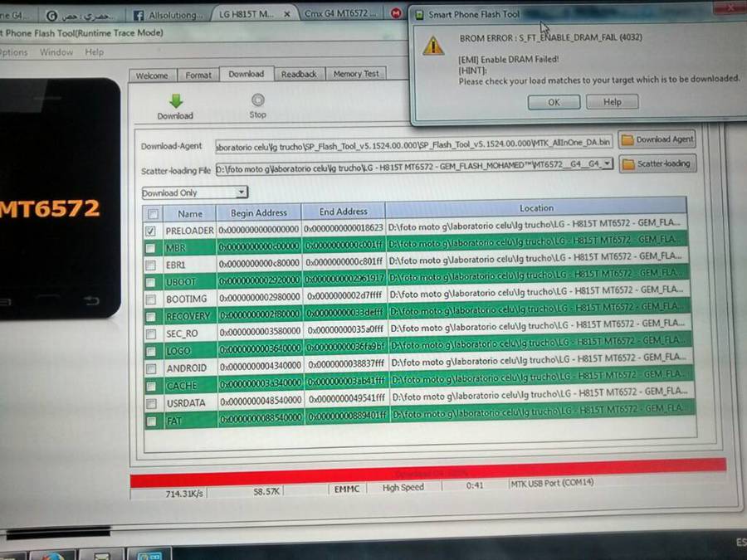Check the RECOVERY partition checkbox
Screen dimensions: 747x560
(x=150, y=317)
